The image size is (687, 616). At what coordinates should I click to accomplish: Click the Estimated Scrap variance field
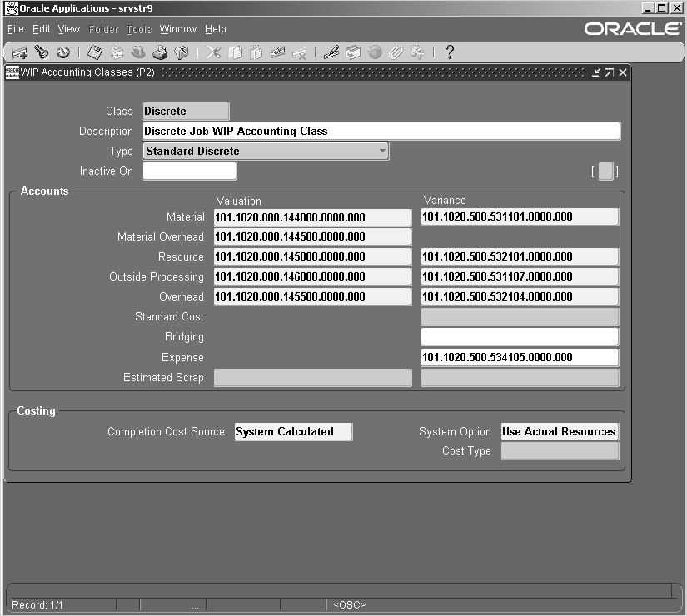click(x=520, y=378)
